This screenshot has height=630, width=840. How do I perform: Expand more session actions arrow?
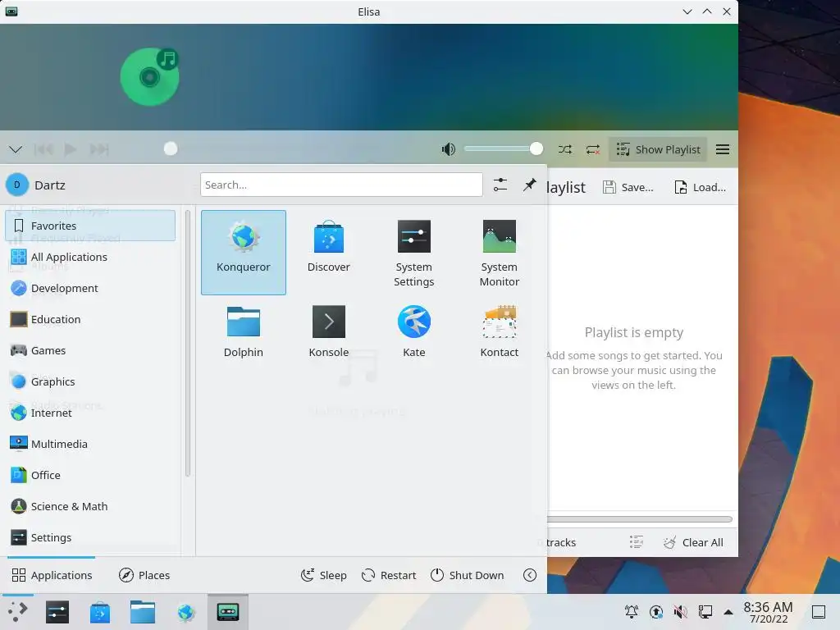pyautogui.click(x=529, y=575)
